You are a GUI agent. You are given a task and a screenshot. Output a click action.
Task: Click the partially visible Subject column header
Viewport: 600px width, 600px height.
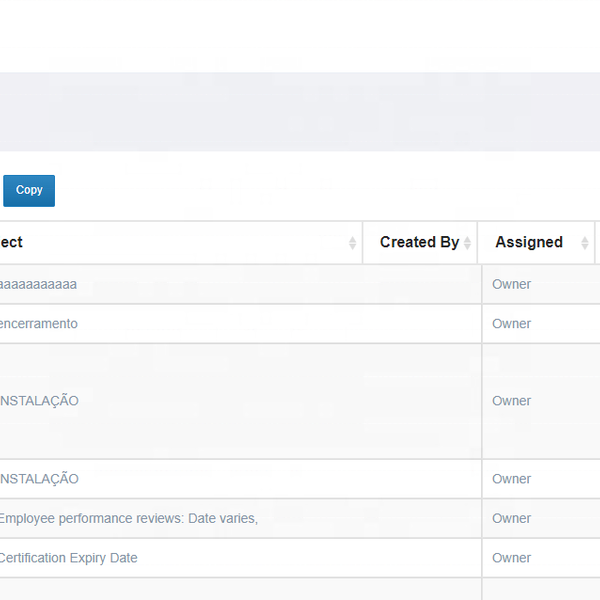(x=12, y=242)
